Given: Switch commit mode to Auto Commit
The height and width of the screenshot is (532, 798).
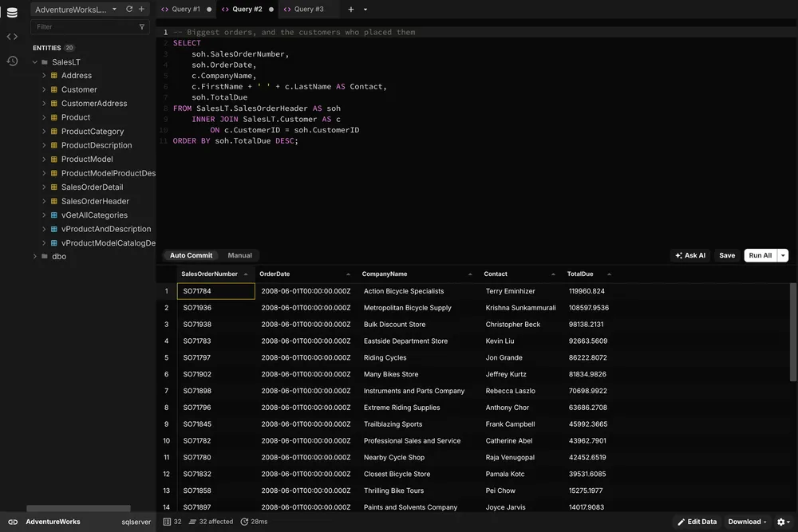Looking at the screenshot, I should pyautogui.click(x=191, y=255).
